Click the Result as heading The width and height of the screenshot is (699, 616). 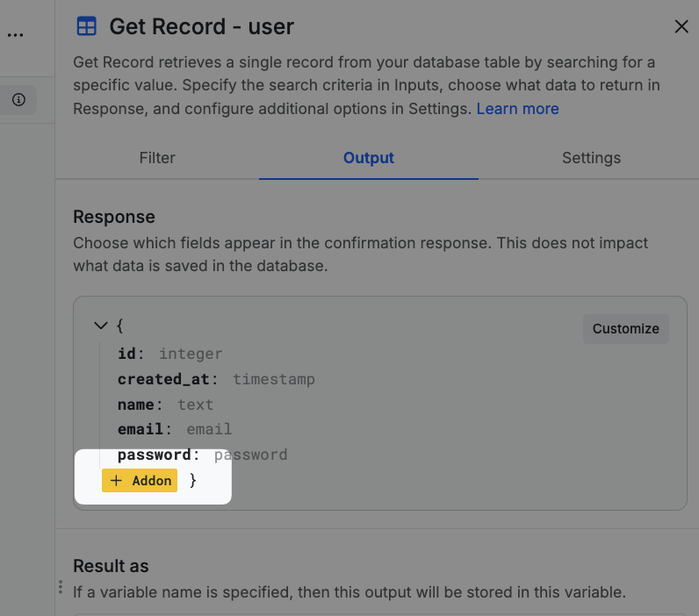coord(111,566)
